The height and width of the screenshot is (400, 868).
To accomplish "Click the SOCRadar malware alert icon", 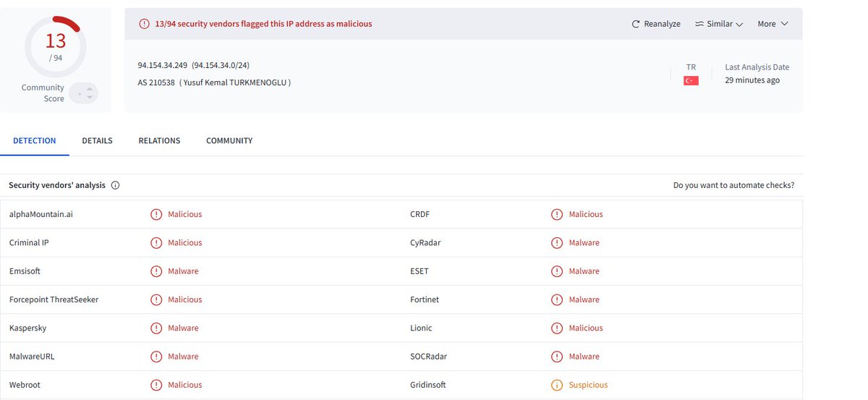I will click(557, 357).
